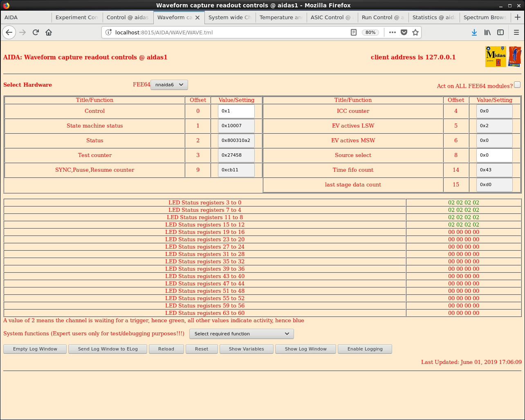This screenshot has width=525, height=420.
Task: Click the Show Variables button
Action: click(x=246, y=349)
